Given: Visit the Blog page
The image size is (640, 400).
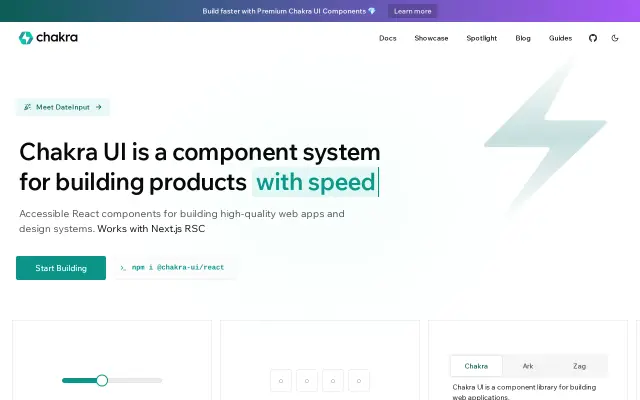Looking at the screenshot, I should (522, 38).
